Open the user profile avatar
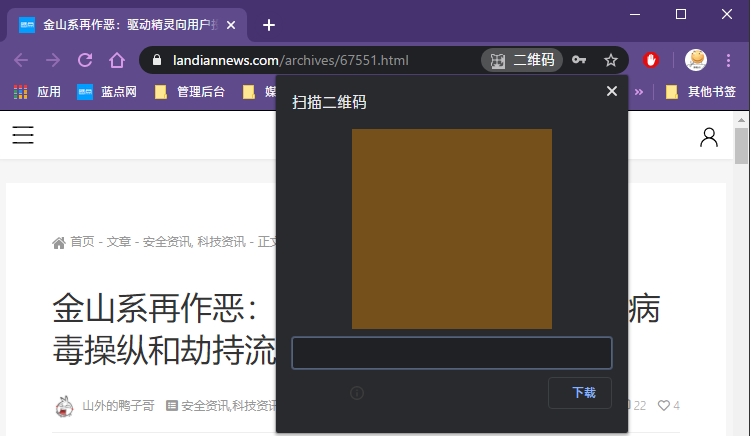753x436 pixels. click(x=695, y=60)
